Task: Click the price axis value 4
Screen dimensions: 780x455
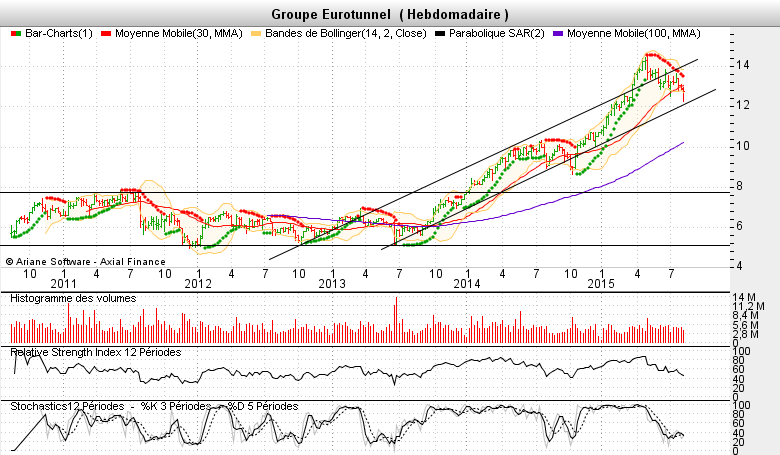Action: click(x=740, y=266)
